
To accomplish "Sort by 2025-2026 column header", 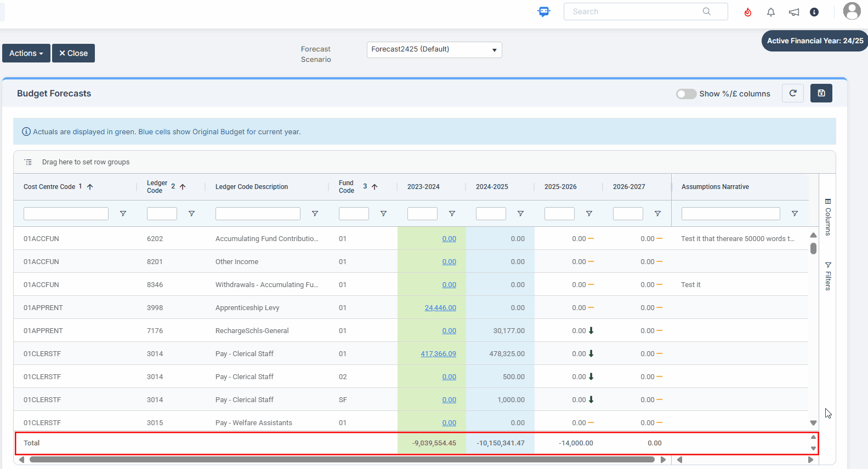I will [x=560, y=187].
